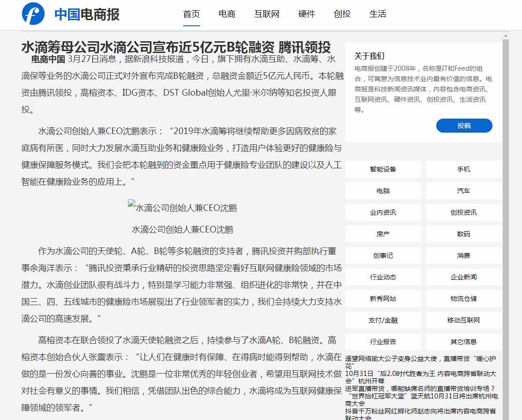Click the blue 投稿 button

point(464,126)
